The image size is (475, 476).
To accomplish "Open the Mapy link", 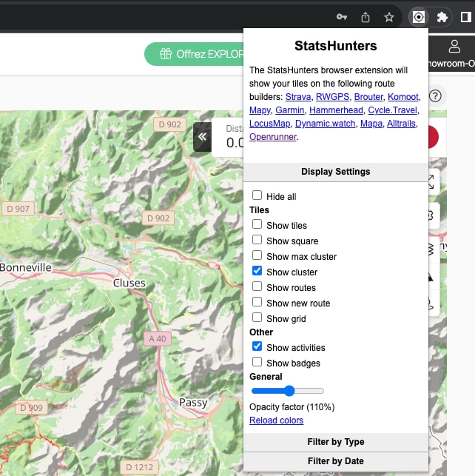I will click(x=260, y=110).
